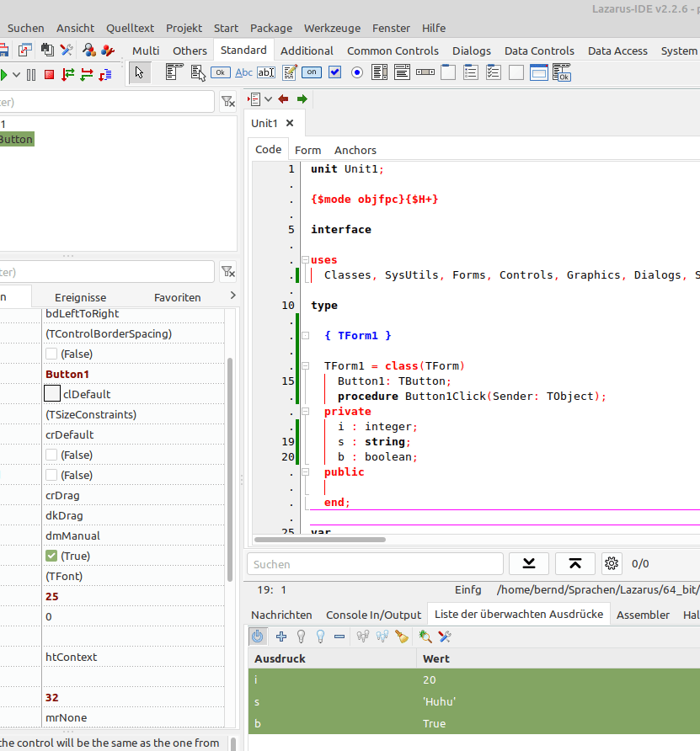700x751 pixels.
Task: Open the Package menu
Action: [271, 29]
